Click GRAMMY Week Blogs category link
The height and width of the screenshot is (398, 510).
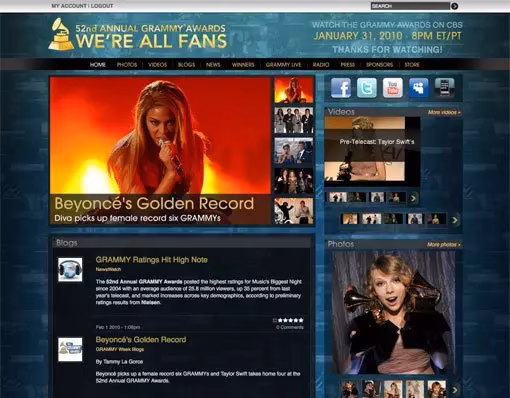click(x=120, y=349)
